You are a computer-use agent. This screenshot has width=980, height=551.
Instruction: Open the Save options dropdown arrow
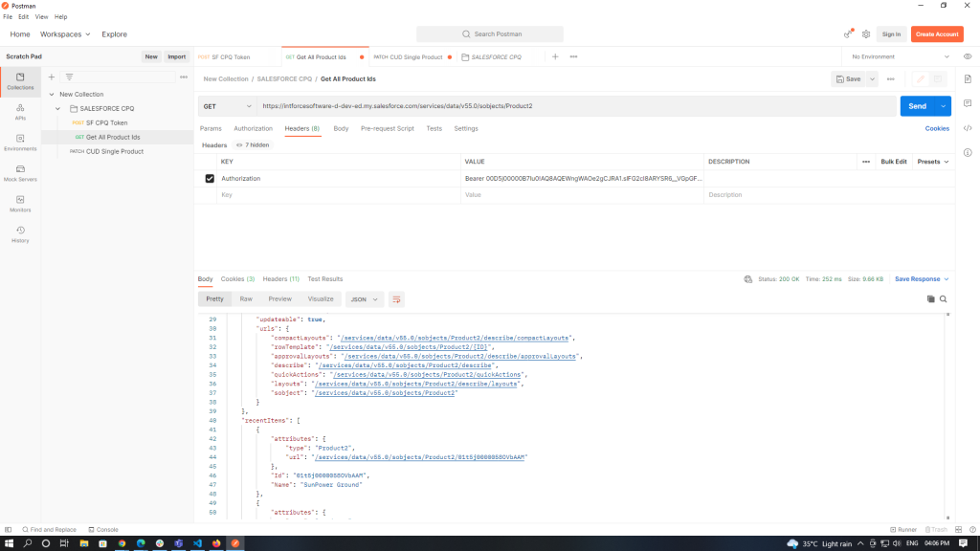click(872, 79)
